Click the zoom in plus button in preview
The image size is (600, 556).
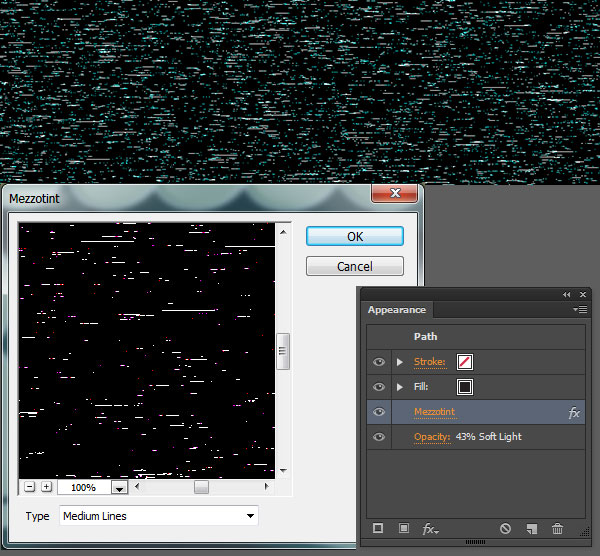pos(46,487)
